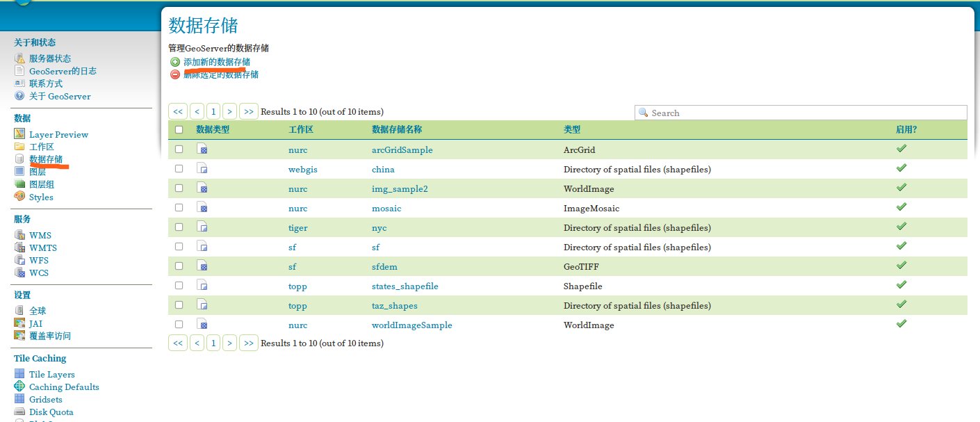
Task: Click the JAI settings icon
Action: click(19, 323)
